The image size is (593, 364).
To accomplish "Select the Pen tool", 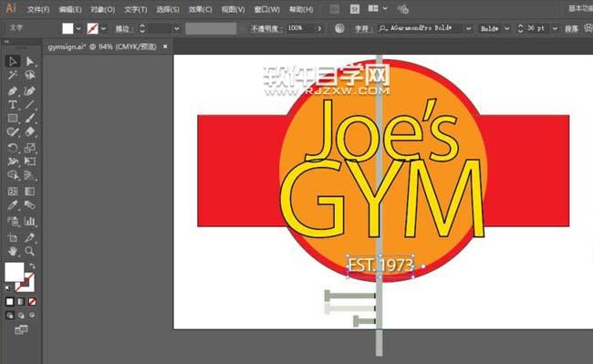I will [x=13, y=90].
